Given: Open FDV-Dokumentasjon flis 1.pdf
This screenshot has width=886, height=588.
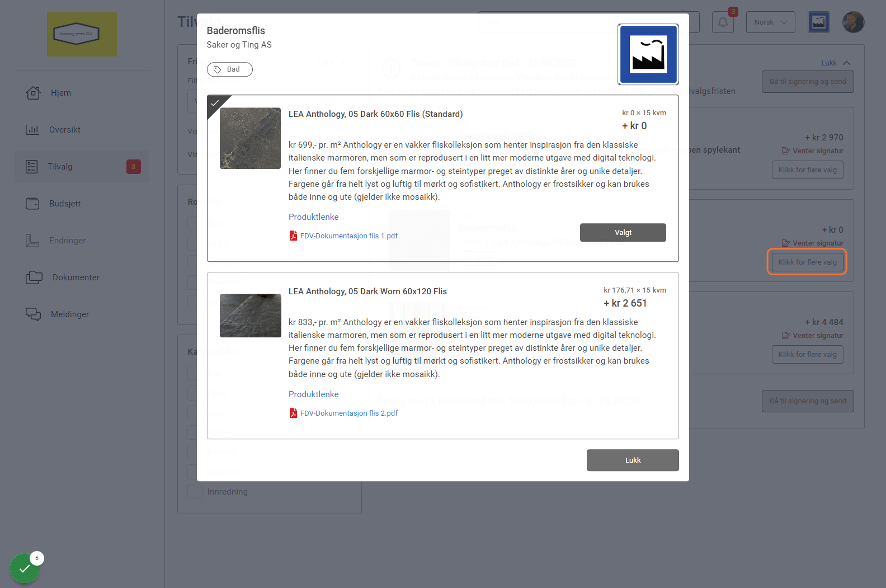Looking at the screenshot, I should coord(349,236).
